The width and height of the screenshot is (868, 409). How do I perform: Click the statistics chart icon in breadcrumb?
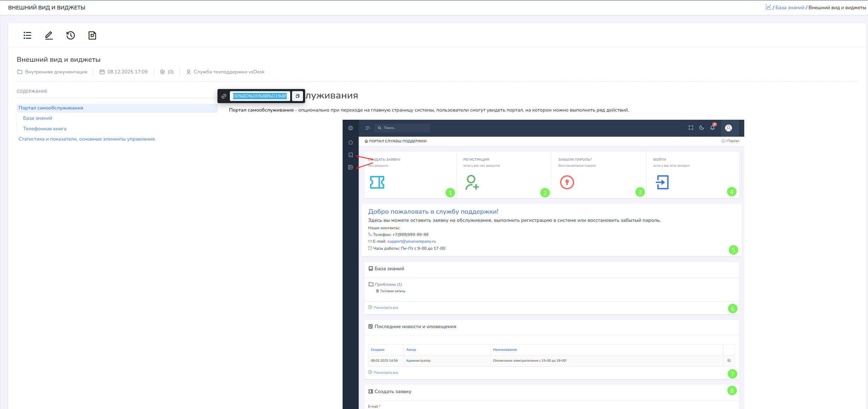click(x=768, y=7)
